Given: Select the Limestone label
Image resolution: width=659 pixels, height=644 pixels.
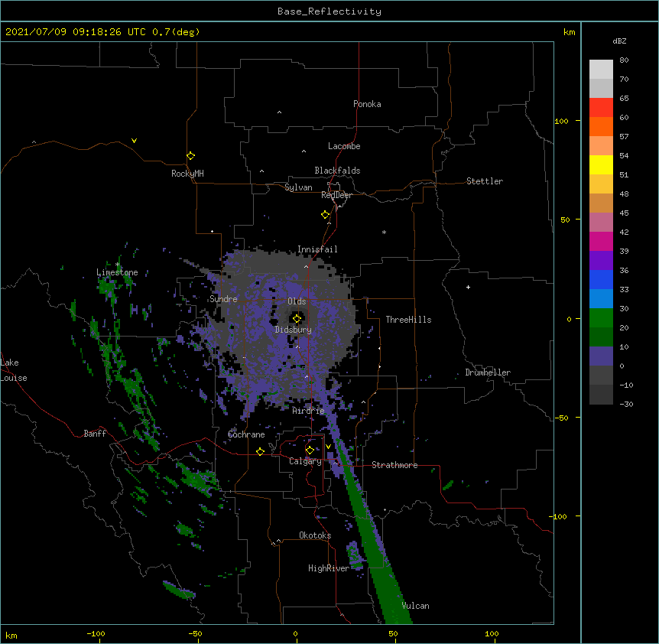Looking at the screenshot, I should pos(117,272).
